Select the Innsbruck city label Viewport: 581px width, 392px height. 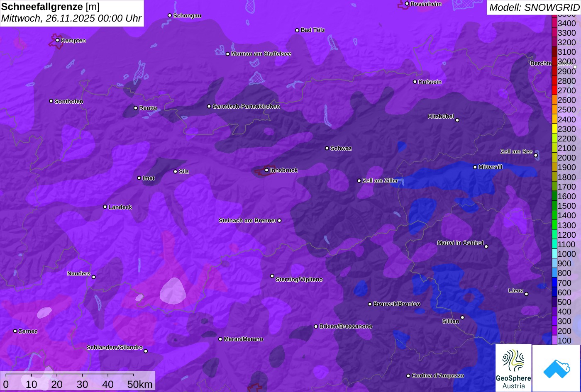(x=284, y=170)
